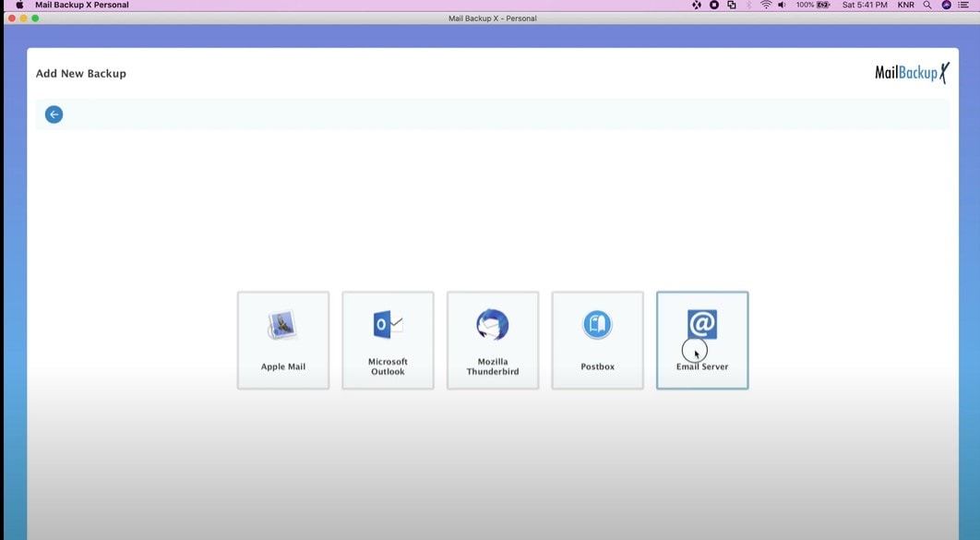
Task: Open the volume control icon
Action: tap(782, 5)
